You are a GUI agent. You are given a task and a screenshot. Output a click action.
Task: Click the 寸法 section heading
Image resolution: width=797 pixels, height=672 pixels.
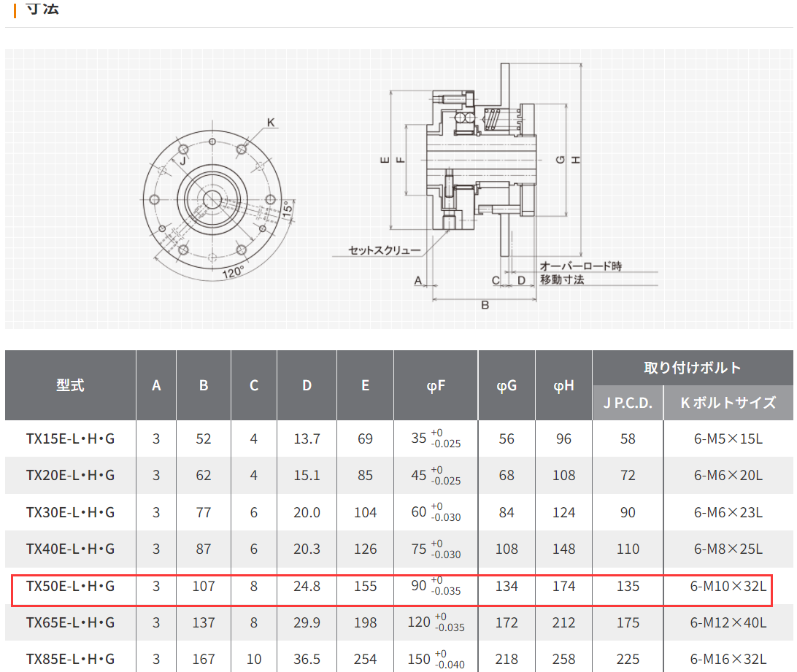pyautogui.click(x=42, y=9)
